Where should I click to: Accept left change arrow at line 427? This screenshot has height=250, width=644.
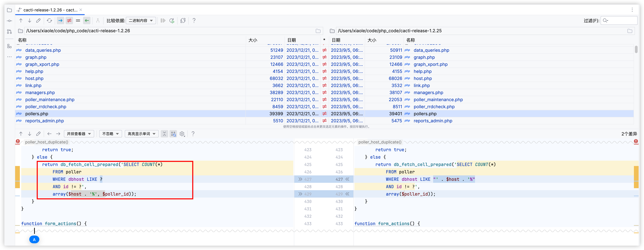coord(300,179)
